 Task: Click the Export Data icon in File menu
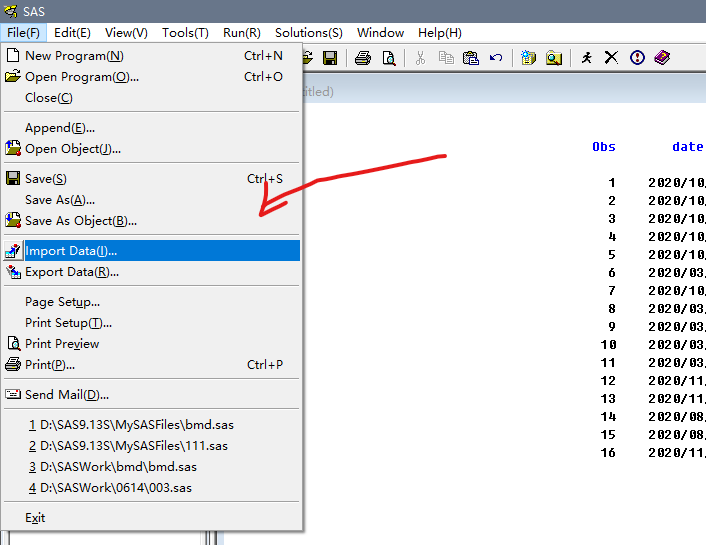(14, 272)
